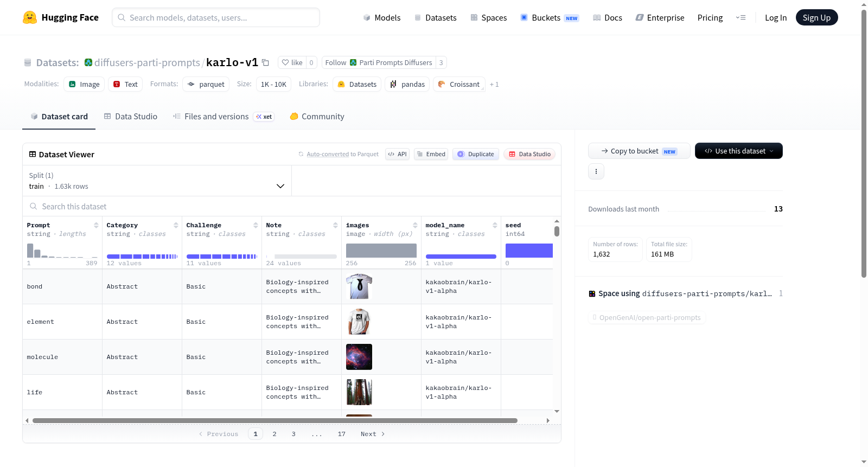Open Docs in the top navigation
Viewport: 868px width, 467px height.
(x=608, y=17)
